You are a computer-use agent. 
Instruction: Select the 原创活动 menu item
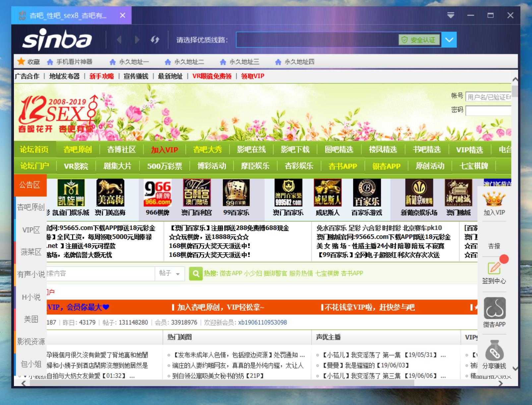coord(430,166)
